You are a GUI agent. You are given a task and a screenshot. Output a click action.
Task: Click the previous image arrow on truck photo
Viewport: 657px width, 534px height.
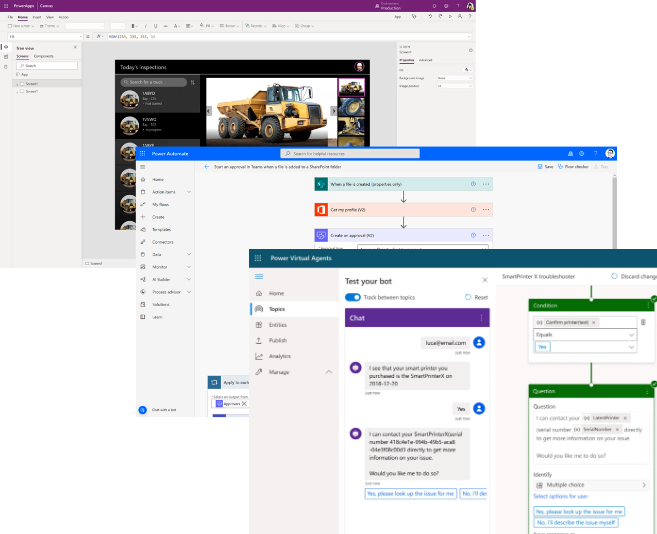(209, 111)
